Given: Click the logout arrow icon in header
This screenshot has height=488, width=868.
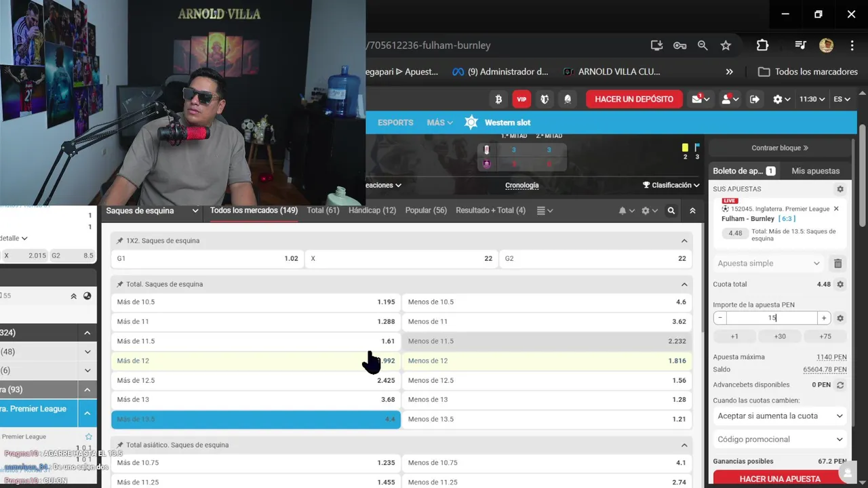Looking at the screenshot, I should (755, 99).
